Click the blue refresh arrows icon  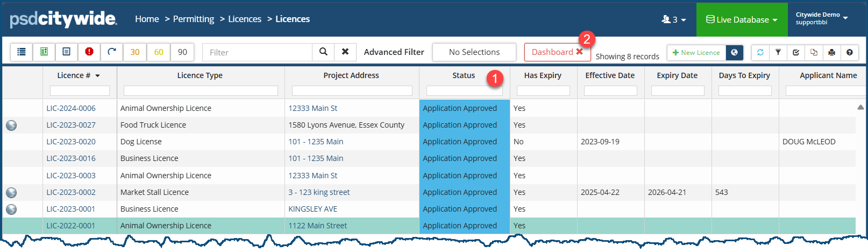pyautogui.click(x=760, y=53)
